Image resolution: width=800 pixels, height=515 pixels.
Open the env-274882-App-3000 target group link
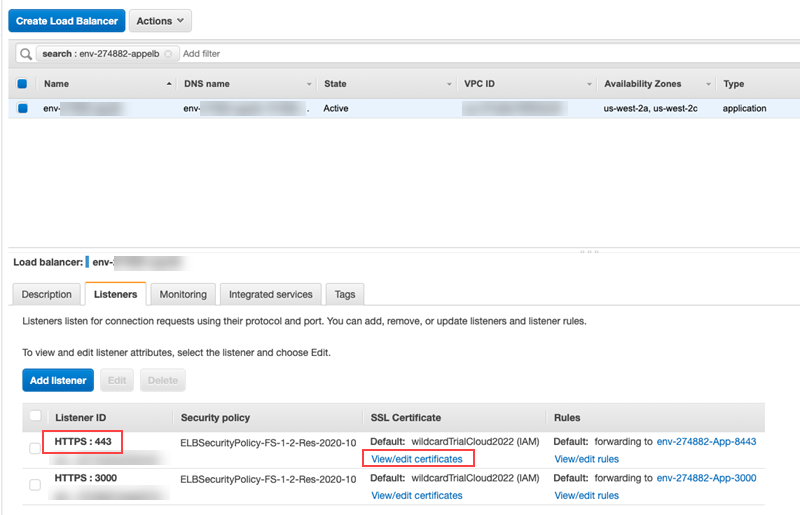coord(706,479)
